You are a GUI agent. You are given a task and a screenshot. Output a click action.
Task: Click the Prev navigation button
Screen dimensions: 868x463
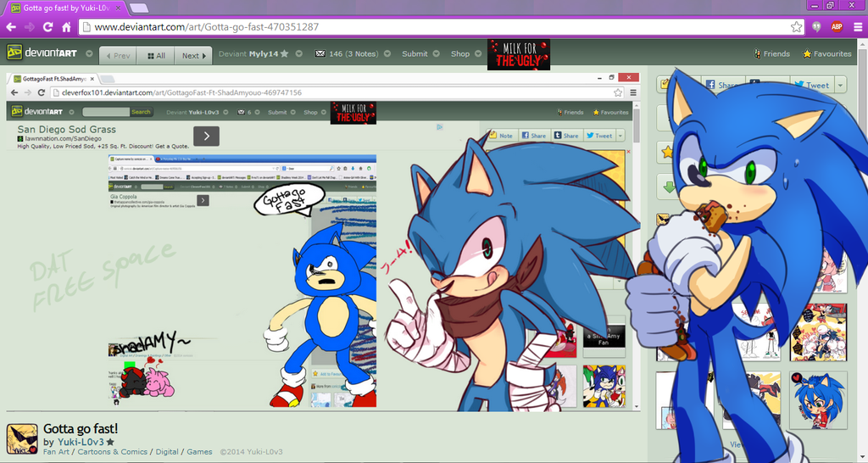click(x=118, y=55)
